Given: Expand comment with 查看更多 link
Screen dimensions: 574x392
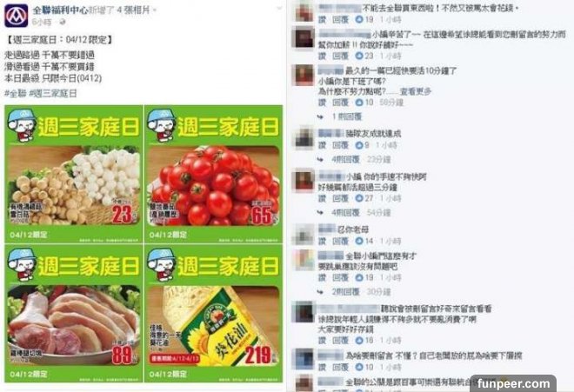Looking at the screenshot, I should (416, 91).
